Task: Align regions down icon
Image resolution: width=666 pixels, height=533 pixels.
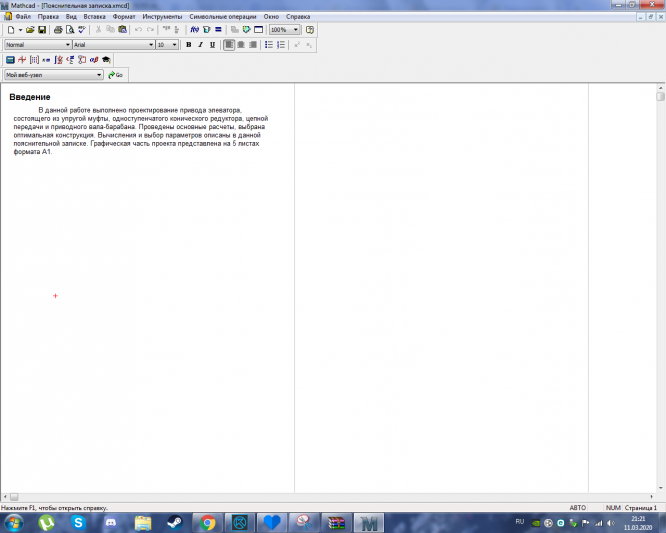Action: pos(177,30)
